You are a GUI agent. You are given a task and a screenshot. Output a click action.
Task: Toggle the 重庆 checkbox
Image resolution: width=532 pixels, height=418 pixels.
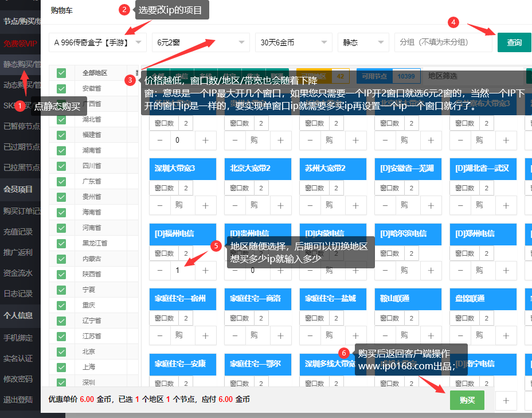[x=61, y=306]
